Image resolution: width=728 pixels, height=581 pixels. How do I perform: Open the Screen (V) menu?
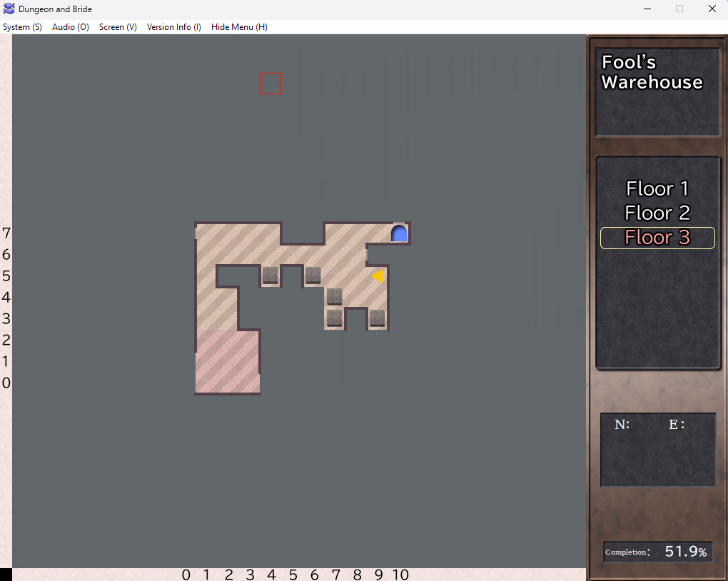pos(118,27)
